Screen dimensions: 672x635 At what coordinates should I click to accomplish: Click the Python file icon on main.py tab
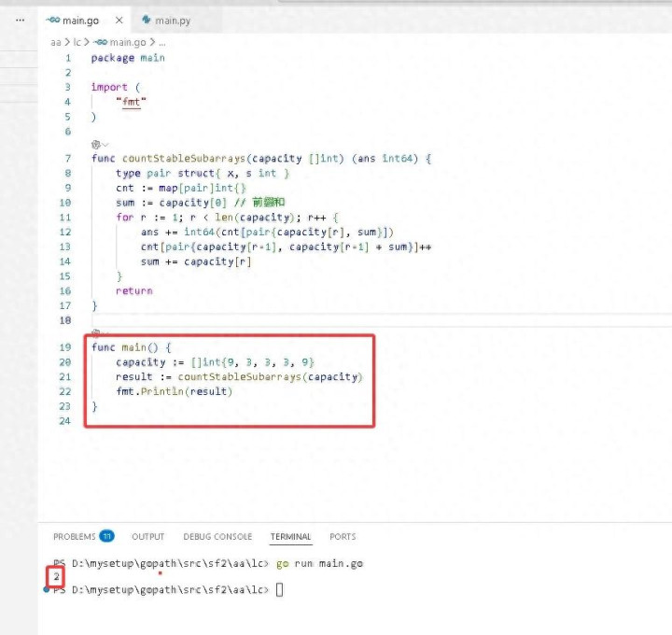[147, 20]
